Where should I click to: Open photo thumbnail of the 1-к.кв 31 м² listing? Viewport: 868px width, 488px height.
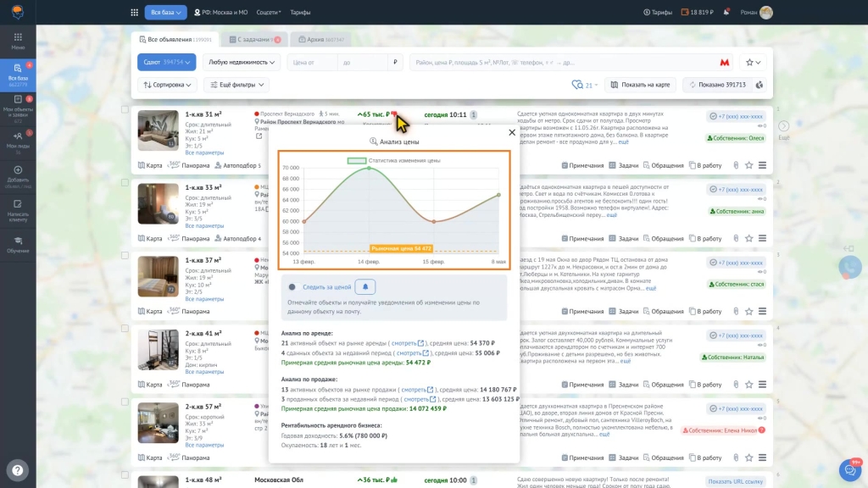click(x=158, y=130)
